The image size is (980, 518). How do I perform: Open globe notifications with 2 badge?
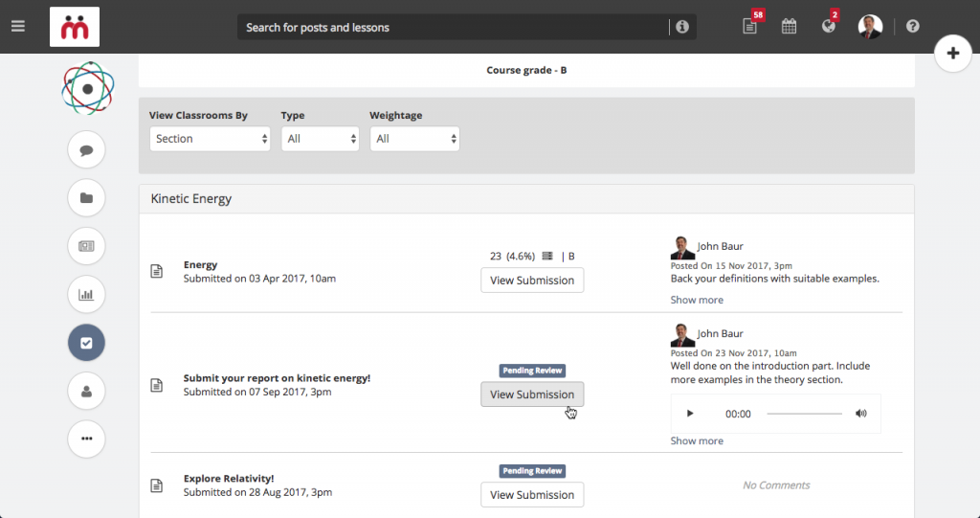[x=829, y=26]
